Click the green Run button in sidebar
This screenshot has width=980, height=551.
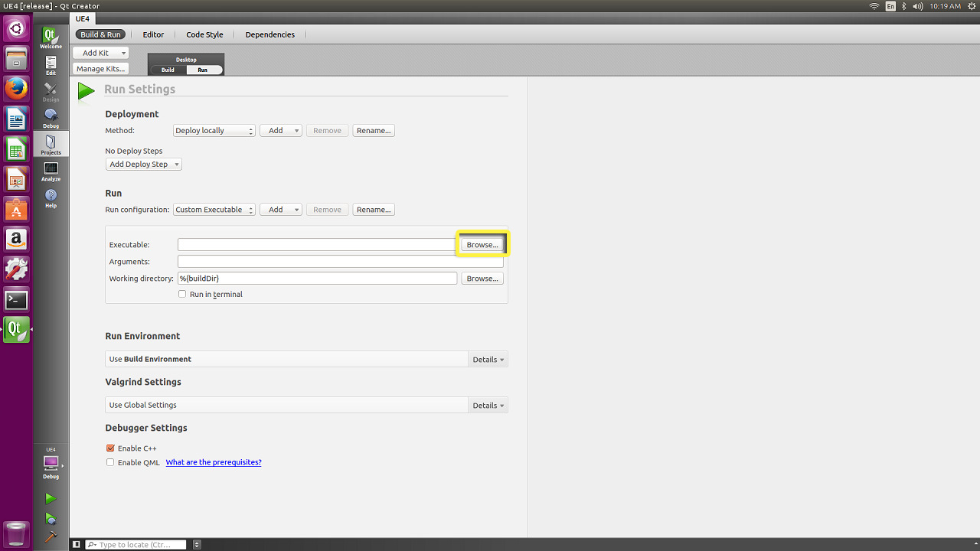coord(51,499)
